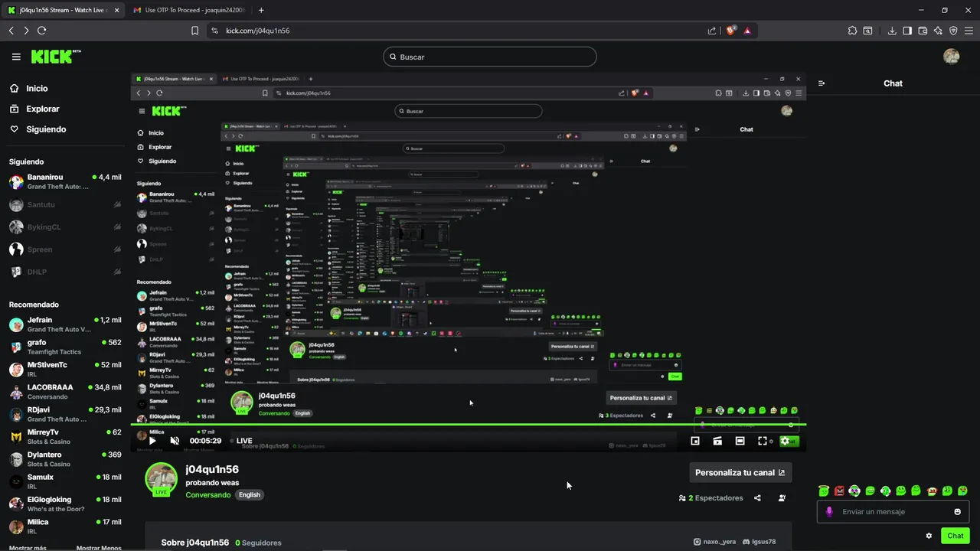Jump to LIVE in the video player
Screen dimensions: 980x551
[x=241, y=441]
